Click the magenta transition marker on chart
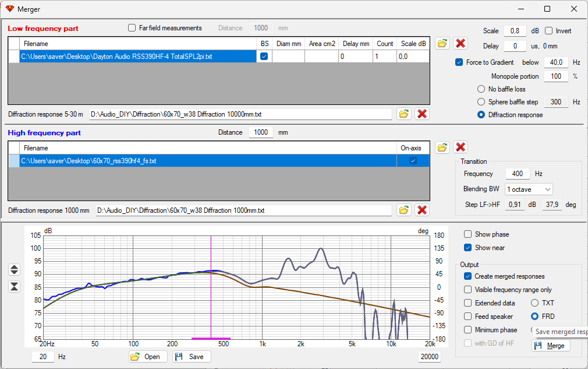Image resolution: width=588 pixels, height=369 pixels. (211, 287)
